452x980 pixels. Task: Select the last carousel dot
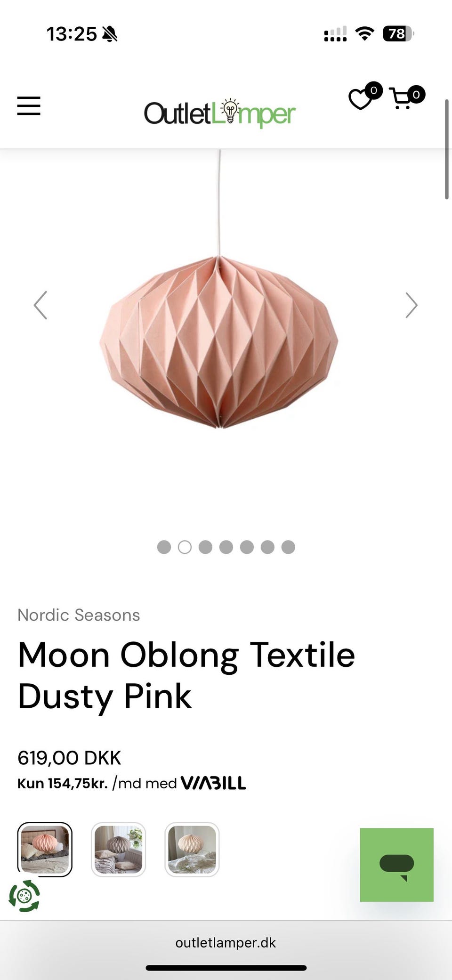(288, 547)
